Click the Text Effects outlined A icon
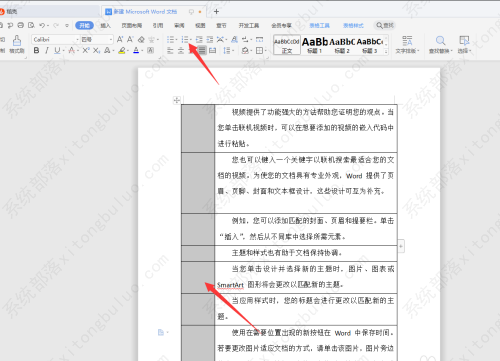Viewport: 500px width, 361px height. pyautogui.click(x=107, y=50)
